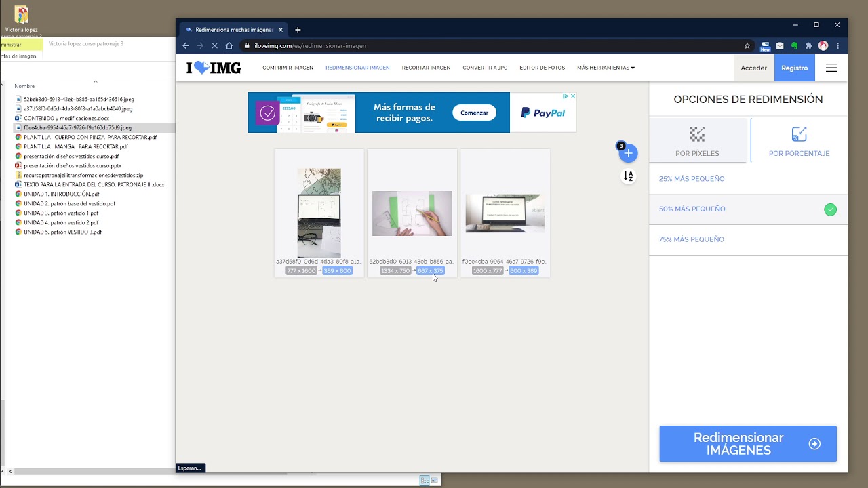Image resolution: width=868 pixels, height=488 pixels.
Task: Switch to POR PÍXELES tab
Action: 698,141
